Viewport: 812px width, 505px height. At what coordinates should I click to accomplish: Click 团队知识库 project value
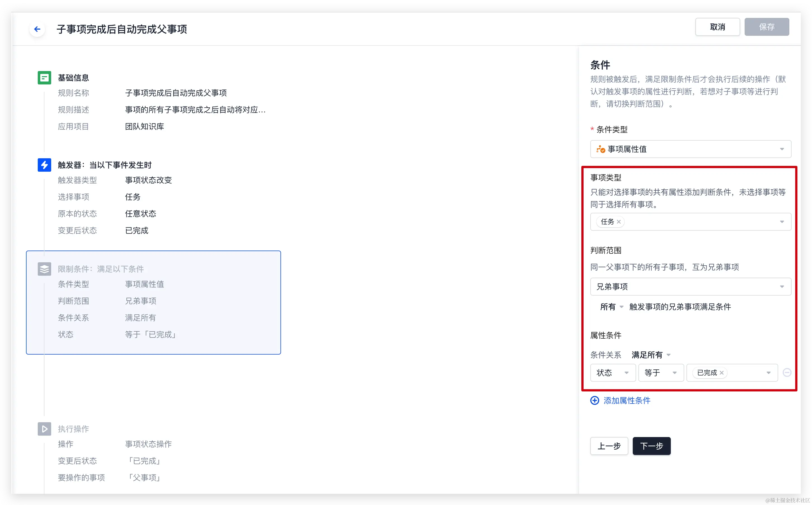(144, 127)
